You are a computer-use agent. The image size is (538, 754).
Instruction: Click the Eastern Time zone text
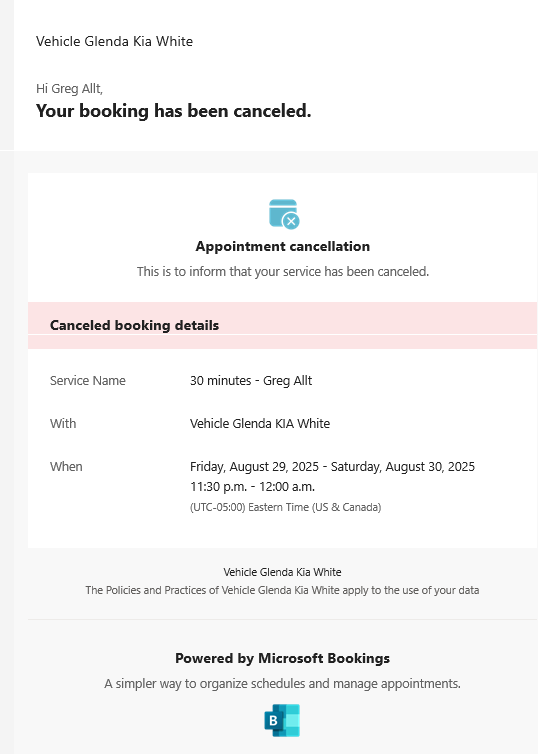[x=286, y=507]
